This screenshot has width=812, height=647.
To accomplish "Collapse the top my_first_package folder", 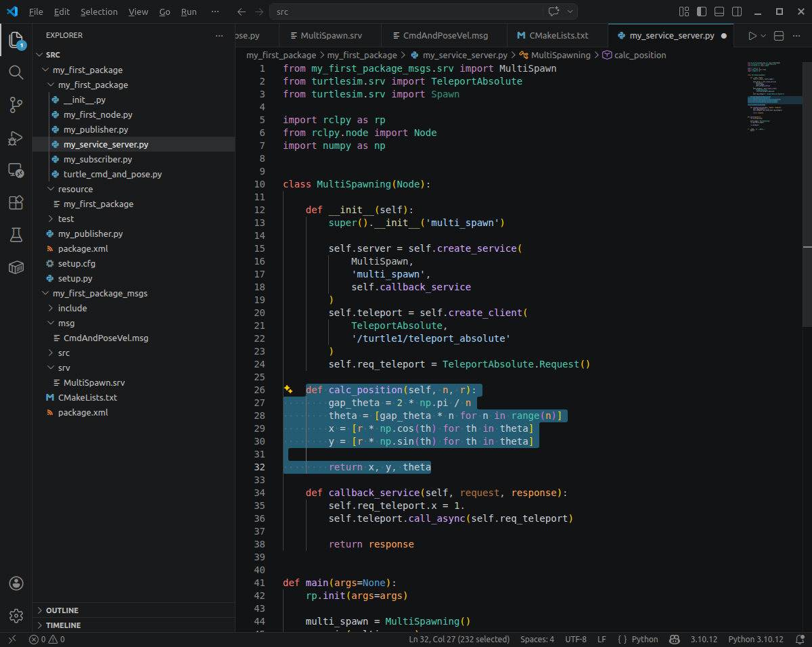I will 134,70.
